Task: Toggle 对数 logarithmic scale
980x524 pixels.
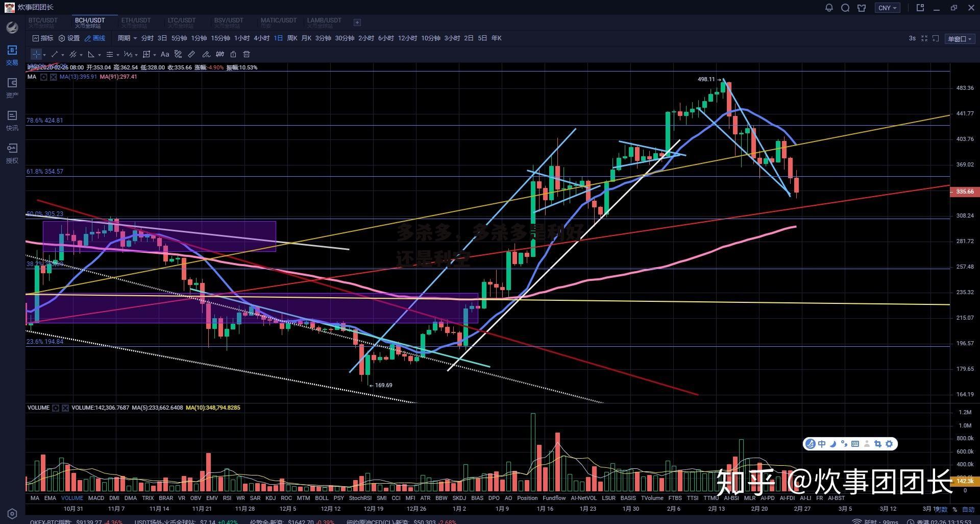Action: pos(941,509)
